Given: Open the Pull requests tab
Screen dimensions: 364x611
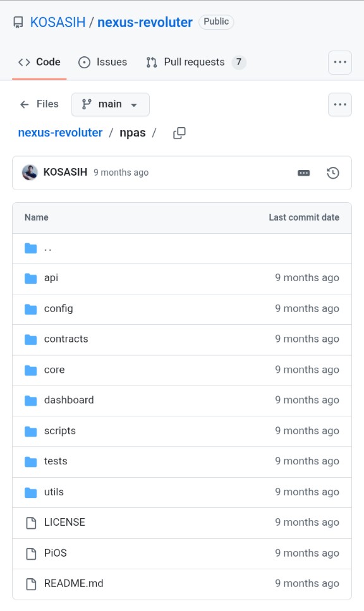Looking at the screenshot, I should pos(196,62).
